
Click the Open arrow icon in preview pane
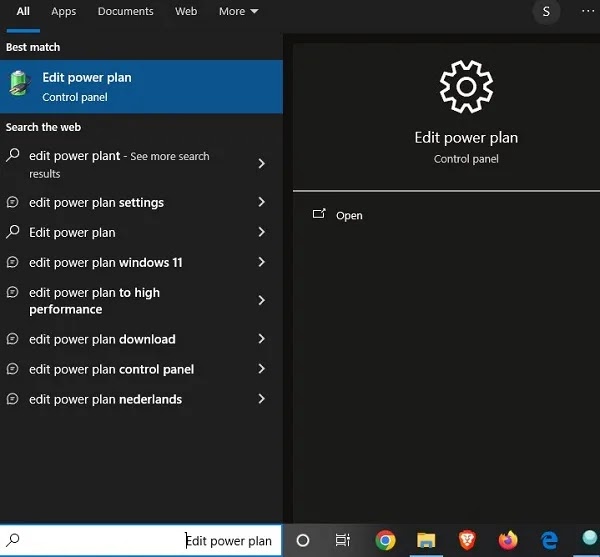click(x=319, y=213)
